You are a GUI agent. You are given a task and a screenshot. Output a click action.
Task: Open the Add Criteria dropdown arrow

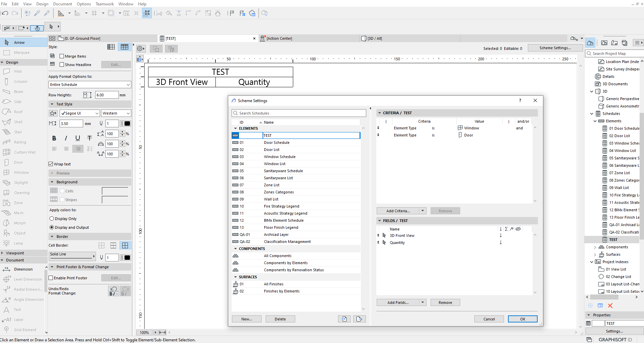(423, 211)
